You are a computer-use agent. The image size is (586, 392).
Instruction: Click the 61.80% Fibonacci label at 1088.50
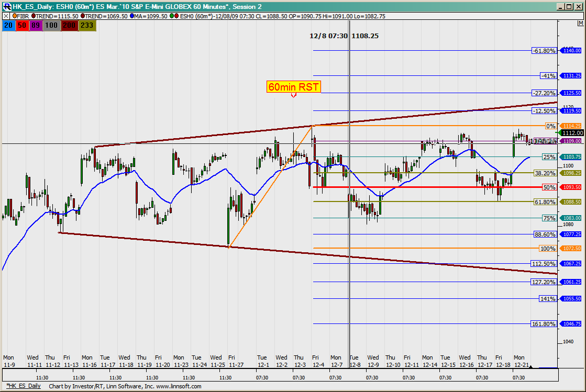point(544,202)
